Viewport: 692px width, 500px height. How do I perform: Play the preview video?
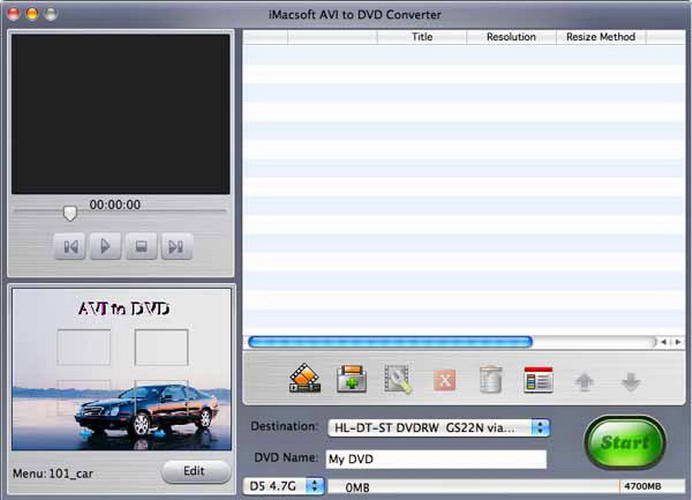pyautogui.click(x=105, y=246)
